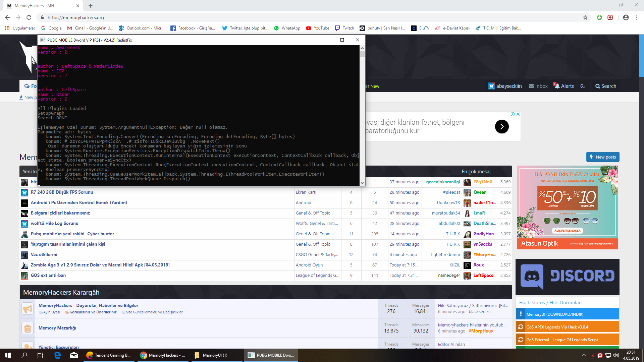Click the New posts blue button
The height and width of the screenshot is (362, 644).
[603, 157]
